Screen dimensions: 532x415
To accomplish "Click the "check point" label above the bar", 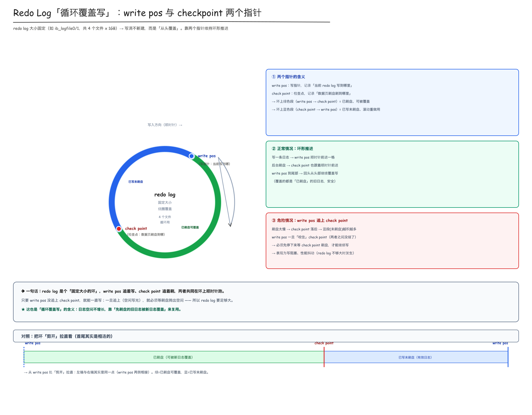I will coord(324,343).
